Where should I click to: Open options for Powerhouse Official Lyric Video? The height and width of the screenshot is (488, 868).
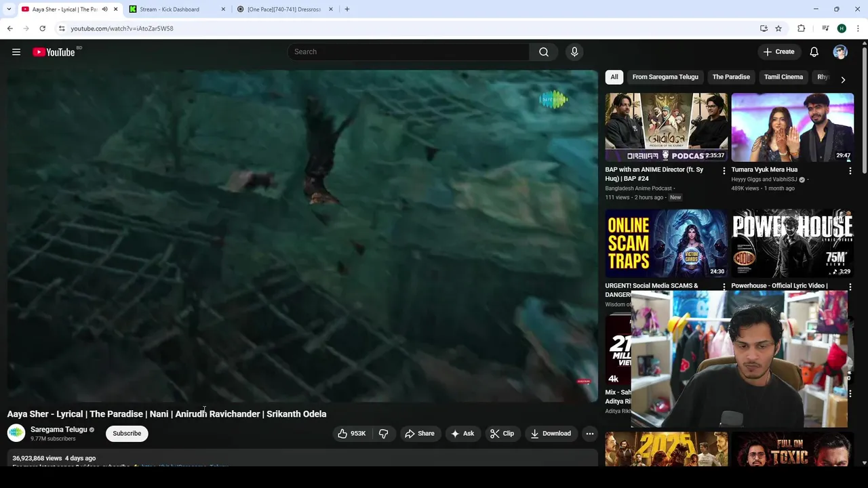click(850, 287)
